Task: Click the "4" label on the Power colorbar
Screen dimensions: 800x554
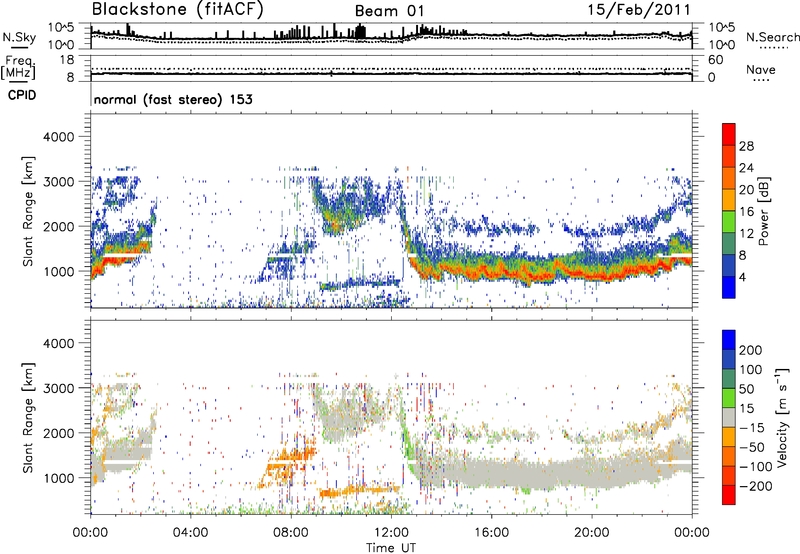Action: coord(743,277)
